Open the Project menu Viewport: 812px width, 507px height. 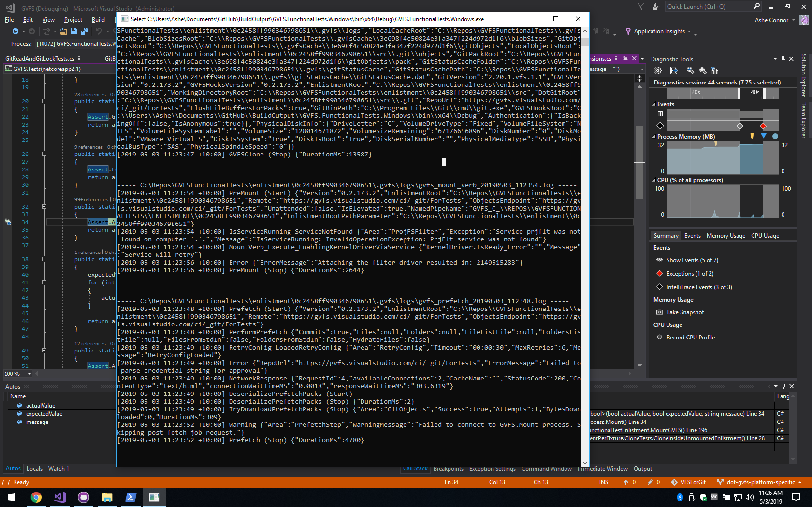coord(73,20)
